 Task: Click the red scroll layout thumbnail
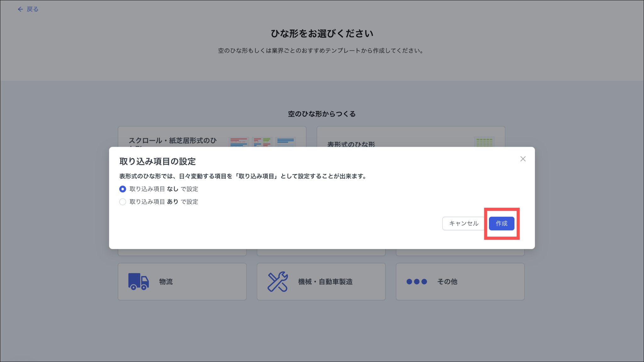coord(239,142)
